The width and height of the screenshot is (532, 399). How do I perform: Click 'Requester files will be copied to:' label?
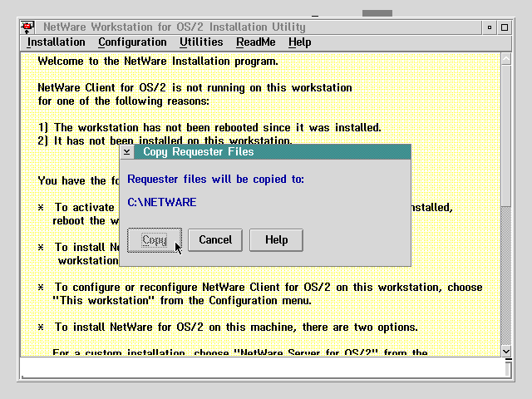point(216,180)
